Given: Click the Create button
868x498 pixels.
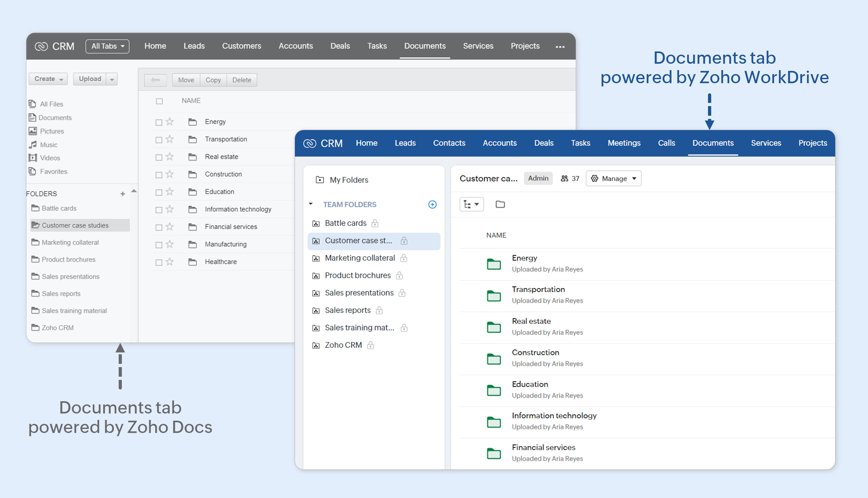Looking at the screenshot, I should [48, 79].
